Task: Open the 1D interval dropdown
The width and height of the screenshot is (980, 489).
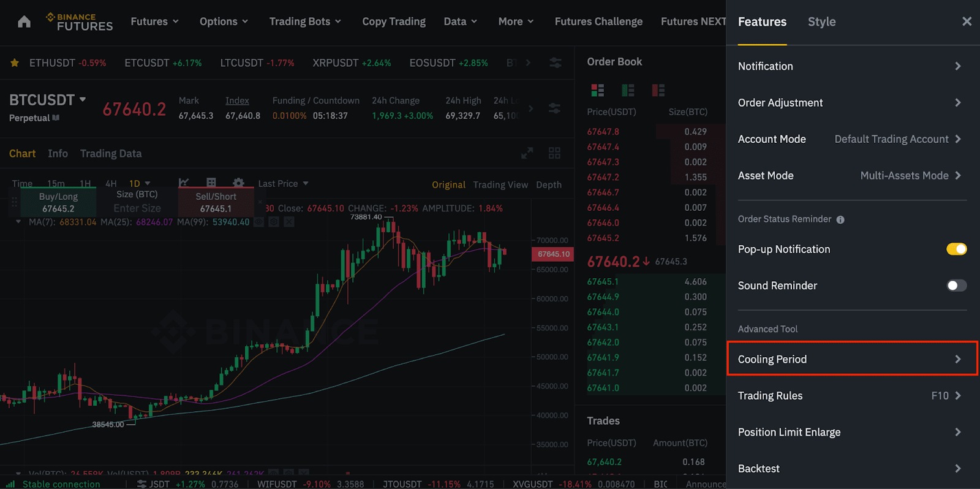Action: coord(140,183)
